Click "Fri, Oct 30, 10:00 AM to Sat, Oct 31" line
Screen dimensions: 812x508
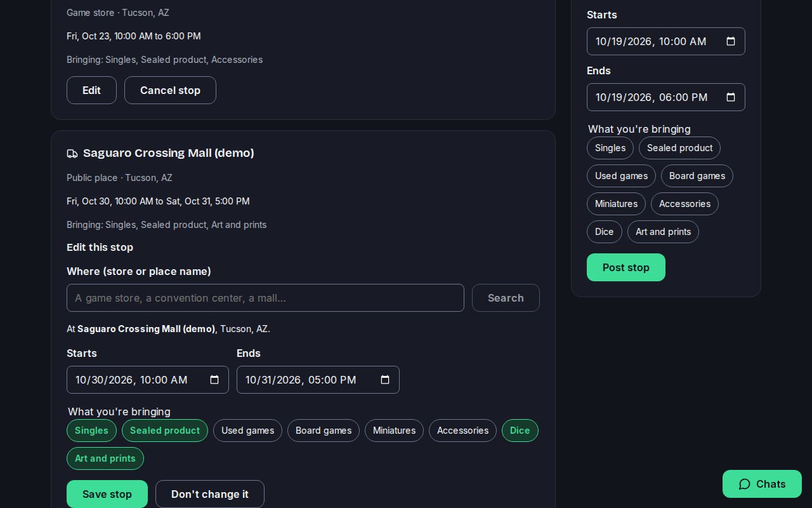coord(158,201)
